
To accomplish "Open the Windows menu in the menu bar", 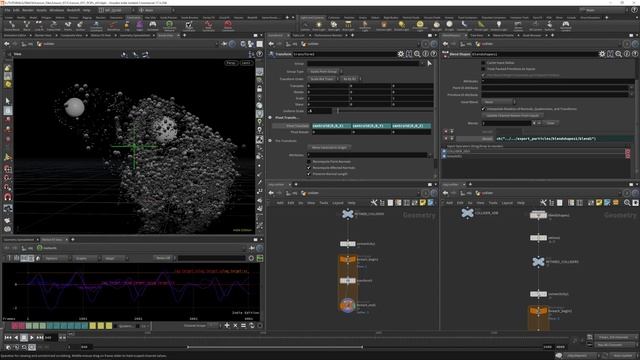I will click(x=57, y=10).
